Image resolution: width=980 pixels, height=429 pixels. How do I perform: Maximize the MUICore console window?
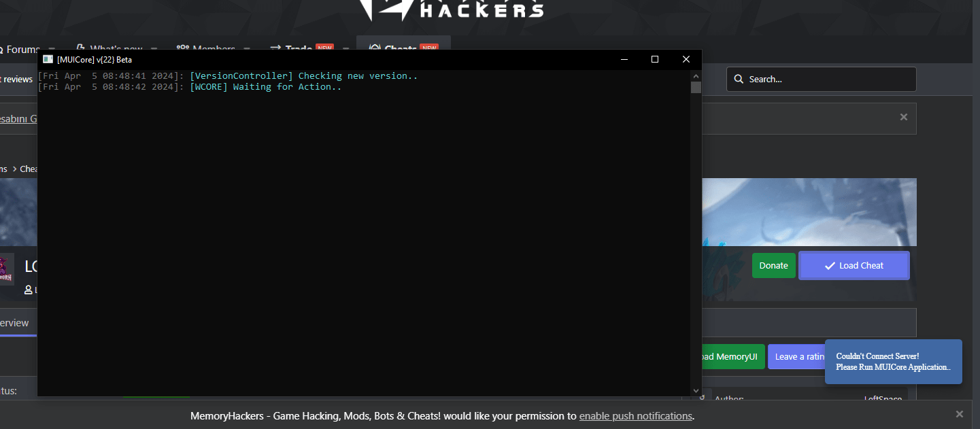tap(655, 59)
